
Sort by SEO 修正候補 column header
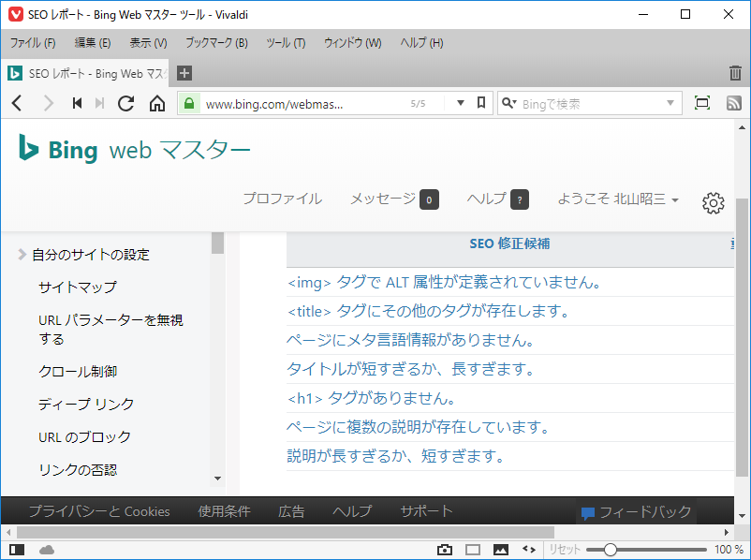pyautogui.click(x=509, y=243)
